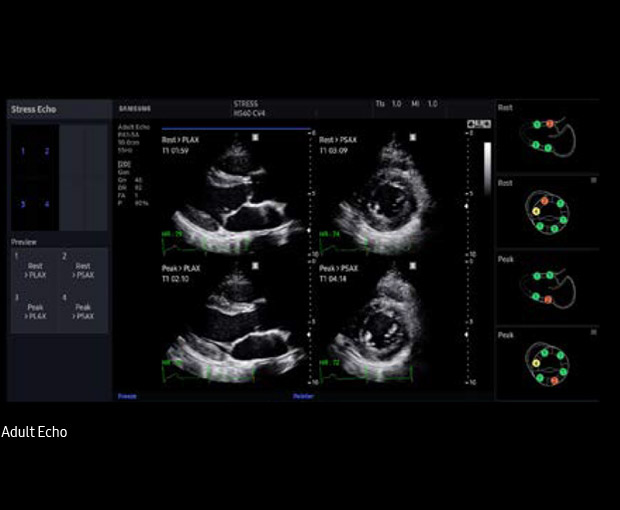
Task: Select preview item 1 Rest PLAX
Action: click(x=34, y=269)
